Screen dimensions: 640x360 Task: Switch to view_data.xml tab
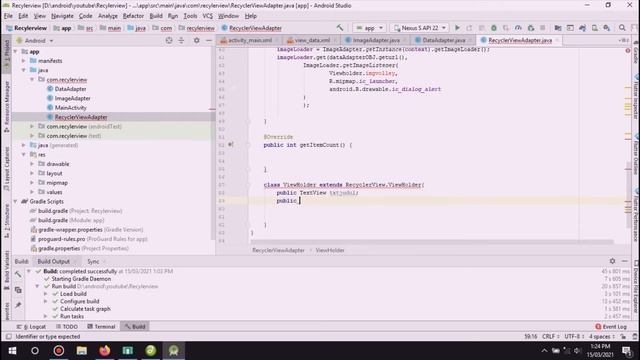(x=311, y=40)
